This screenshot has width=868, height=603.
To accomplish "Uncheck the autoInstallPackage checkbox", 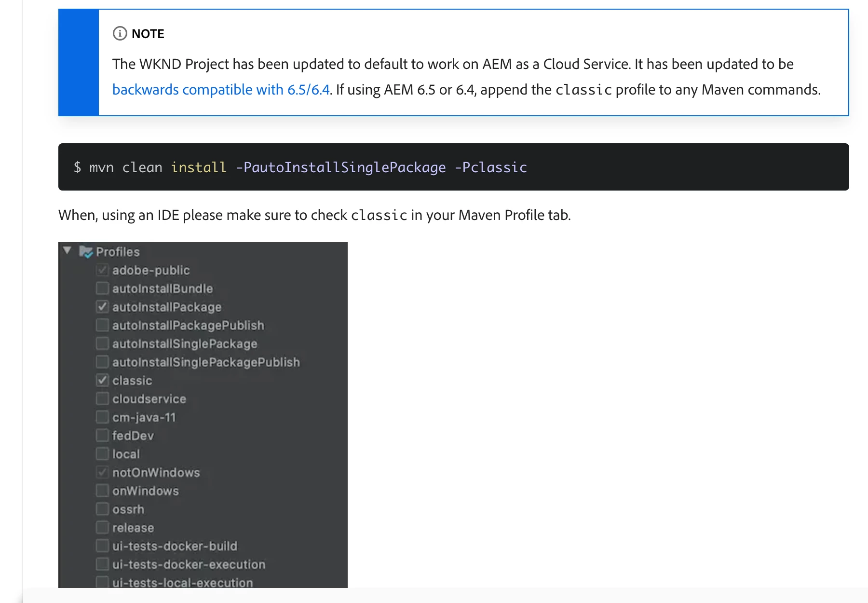I will pos(102,307).
